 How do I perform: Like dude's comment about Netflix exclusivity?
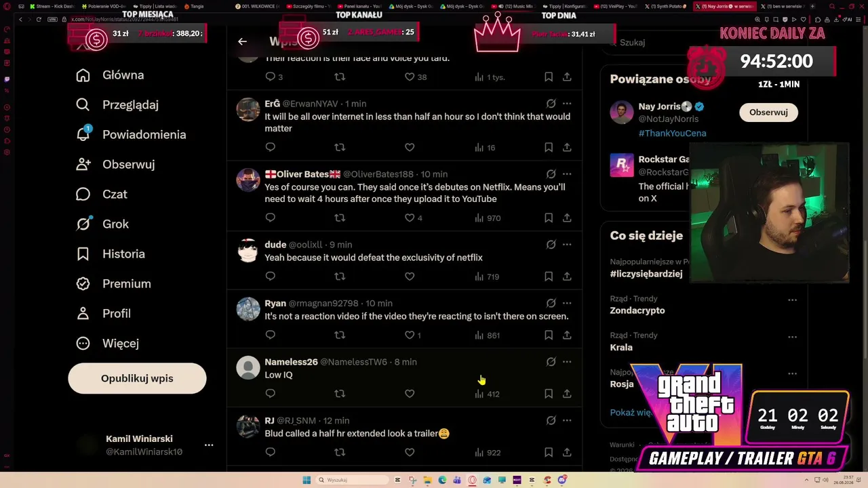[x=410, y=277]
